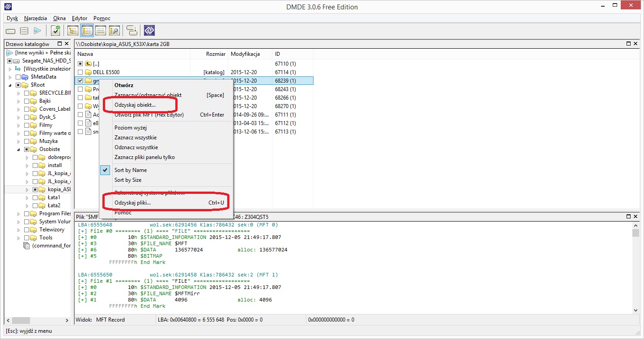Choose Zaznacz wszystkie in context menu
This screenshot has height=339, width=644.
pyautogui.click(x=166, y=138)
